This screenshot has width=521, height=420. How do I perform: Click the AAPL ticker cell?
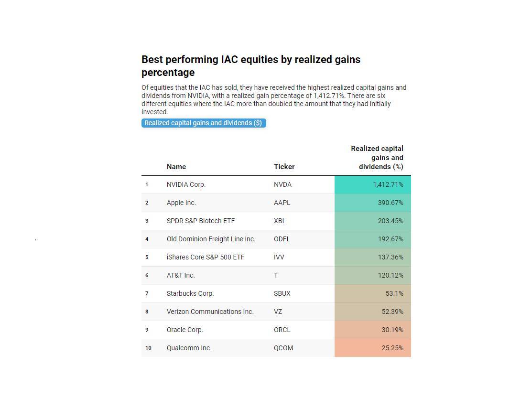[x=282, y=203]
